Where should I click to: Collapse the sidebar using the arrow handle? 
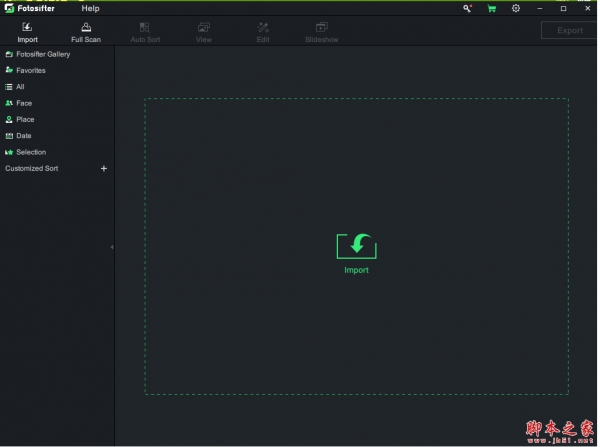point(112,247)
